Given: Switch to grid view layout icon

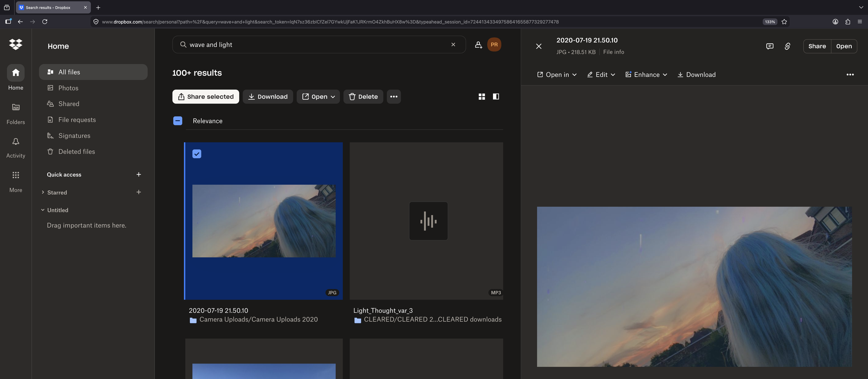Looking at the screenshot, I should (482, 96).
